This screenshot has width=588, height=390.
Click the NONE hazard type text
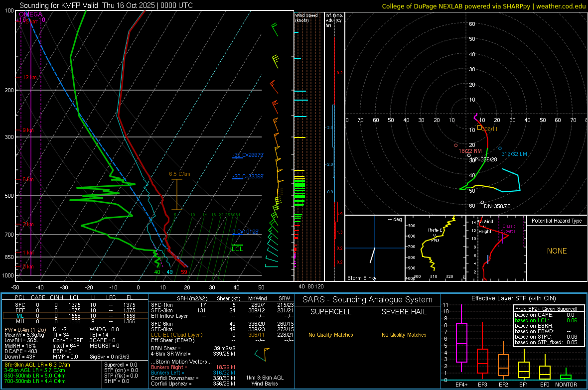click(x=557, y=251)
